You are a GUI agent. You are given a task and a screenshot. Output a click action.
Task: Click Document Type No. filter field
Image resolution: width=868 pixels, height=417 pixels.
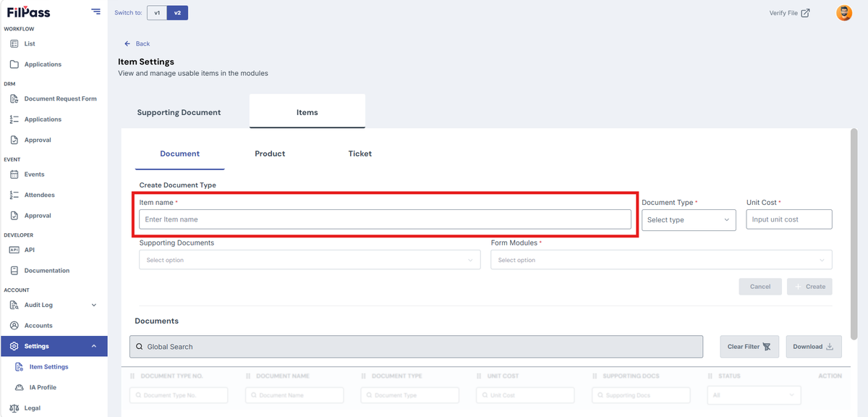179,395
